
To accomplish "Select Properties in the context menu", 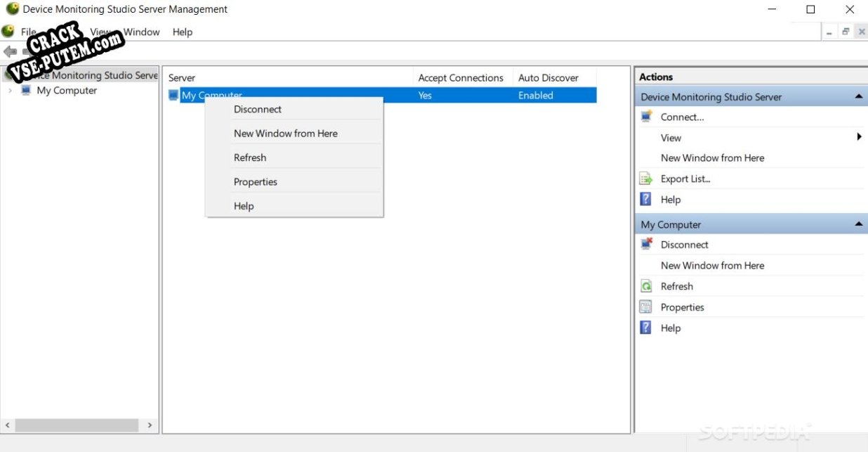I will click(x=256, y=182).
